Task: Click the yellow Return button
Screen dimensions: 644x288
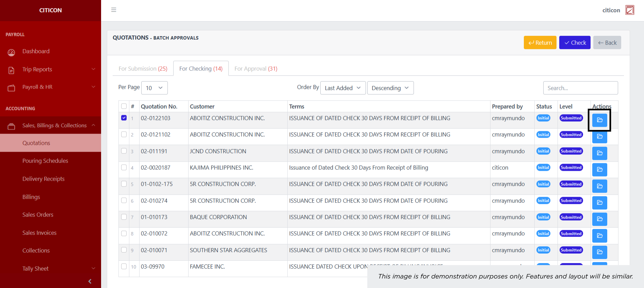Action: pos(540,43)
